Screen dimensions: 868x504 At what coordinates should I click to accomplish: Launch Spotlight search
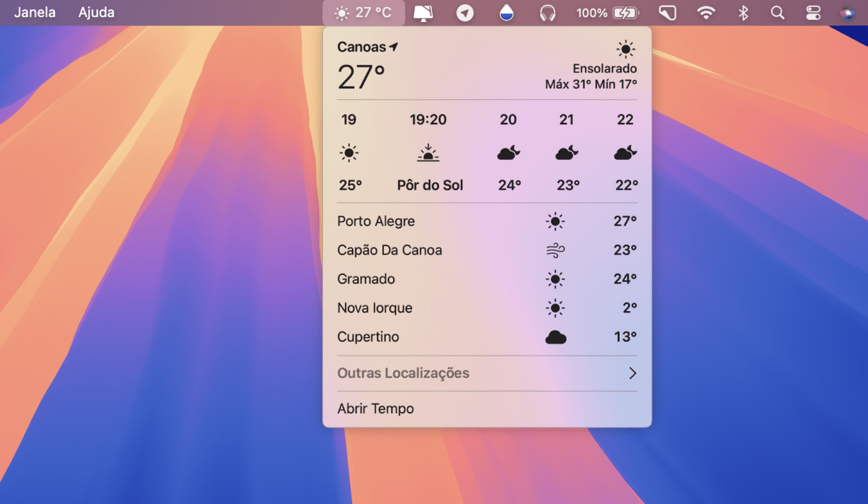click(x=777, y=12)
